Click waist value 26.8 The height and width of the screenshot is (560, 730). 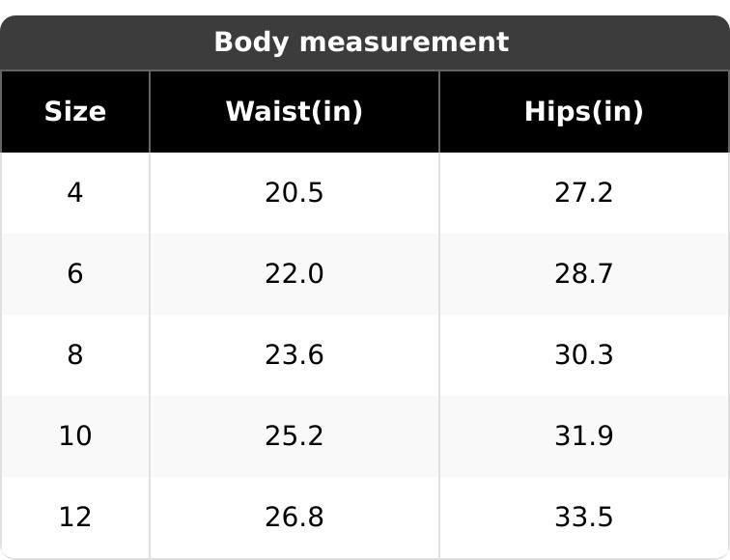(x=294, y=518)
